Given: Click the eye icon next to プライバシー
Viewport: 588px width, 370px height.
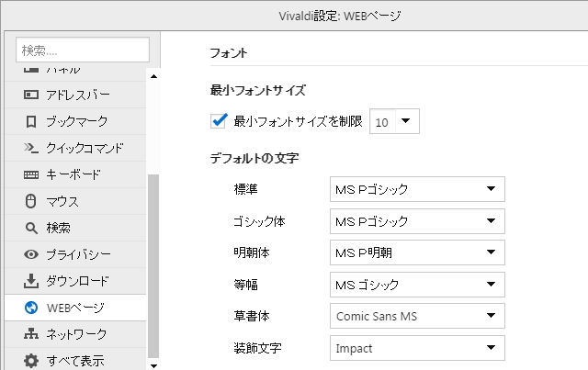Looking at the screenshot, I should point(30,254).
